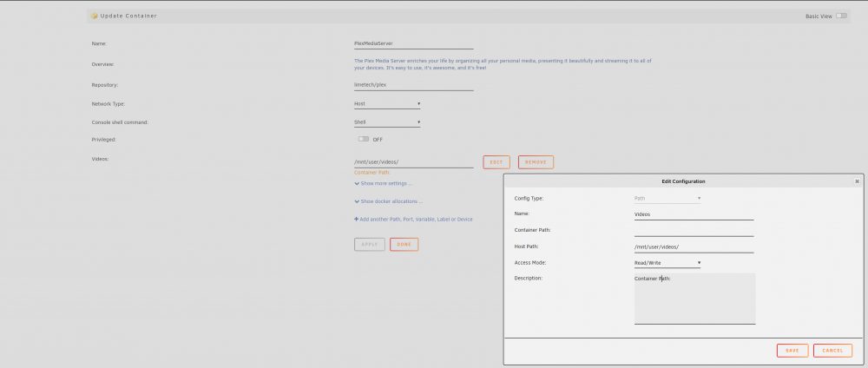Focus the empty Container Path field
Image resolution: width=868 pixels, height=368 pixels.
(694, 231)
